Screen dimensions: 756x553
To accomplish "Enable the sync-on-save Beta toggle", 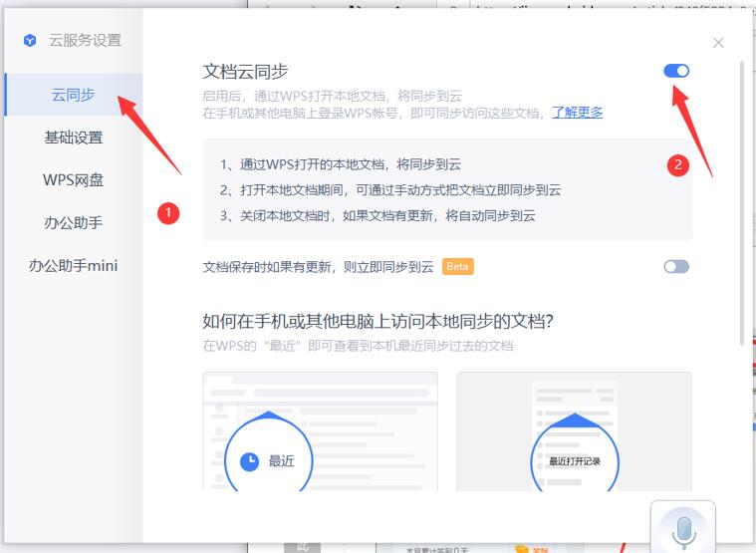I will coord(676,267).
